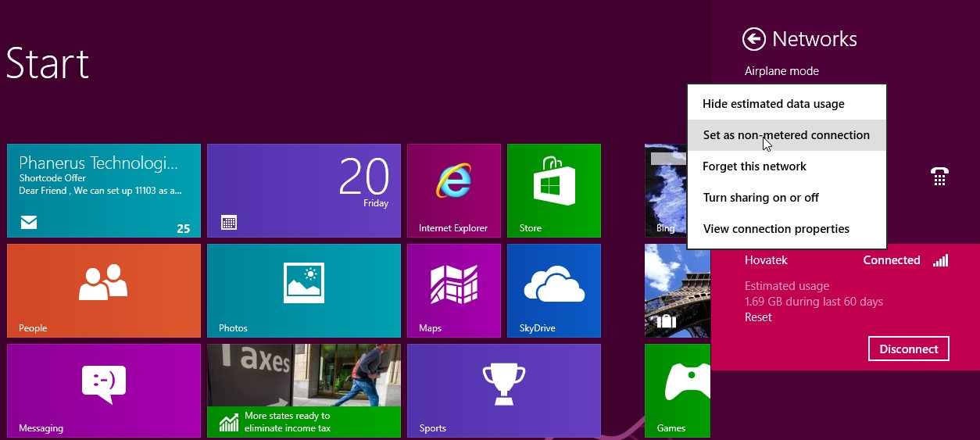Click the Hovatek signal strength icon

pos(940,260)
